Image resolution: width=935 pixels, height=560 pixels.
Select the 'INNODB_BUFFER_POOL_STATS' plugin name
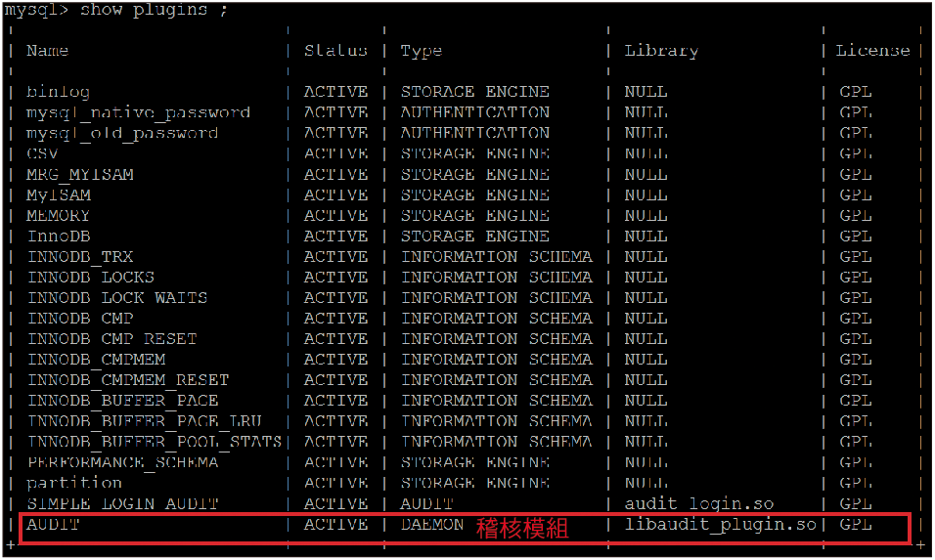(155, 442)
